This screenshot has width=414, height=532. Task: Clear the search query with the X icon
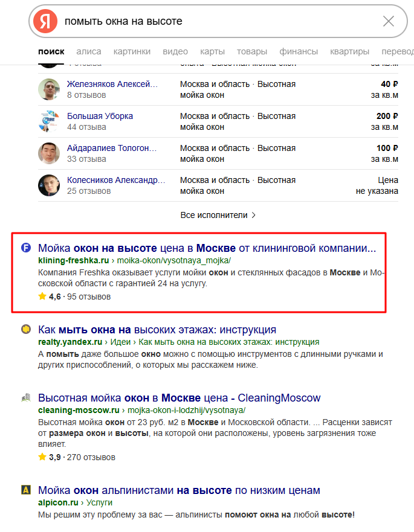tap(388, 21)
